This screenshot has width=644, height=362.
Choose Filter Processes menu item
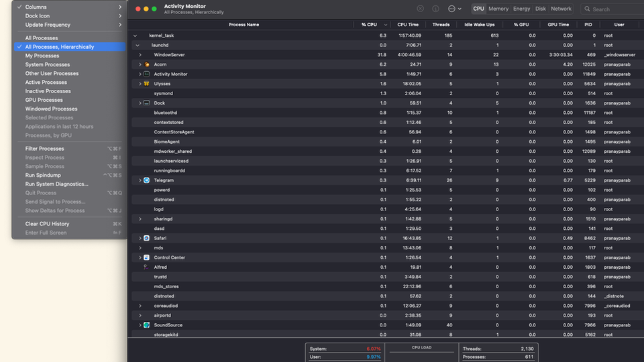coord(69,149)
